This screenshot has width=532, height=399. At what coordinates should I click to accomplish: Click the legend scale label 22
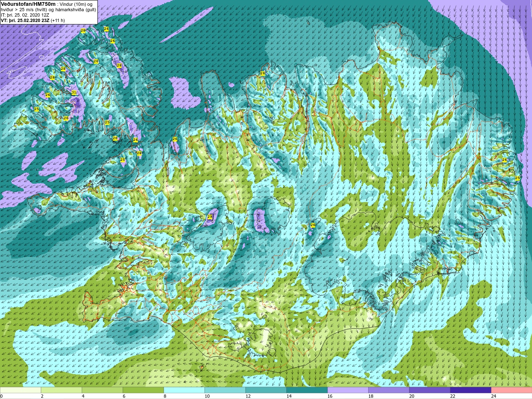click(453, 396)
